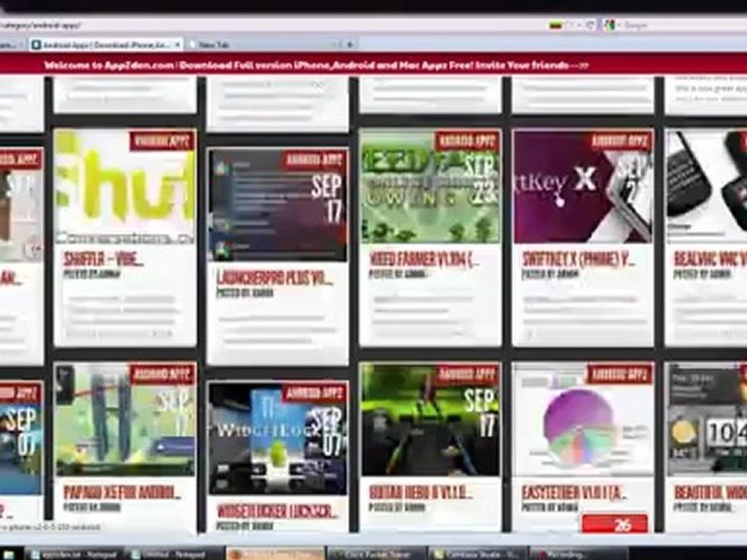Open the Windows Start button
Image resolution: width=747 pixels, height=560 pixels.
(9, 555)
